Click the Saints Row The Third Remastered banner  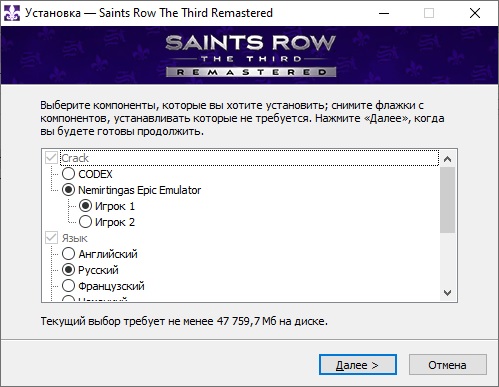pos(250,55)
